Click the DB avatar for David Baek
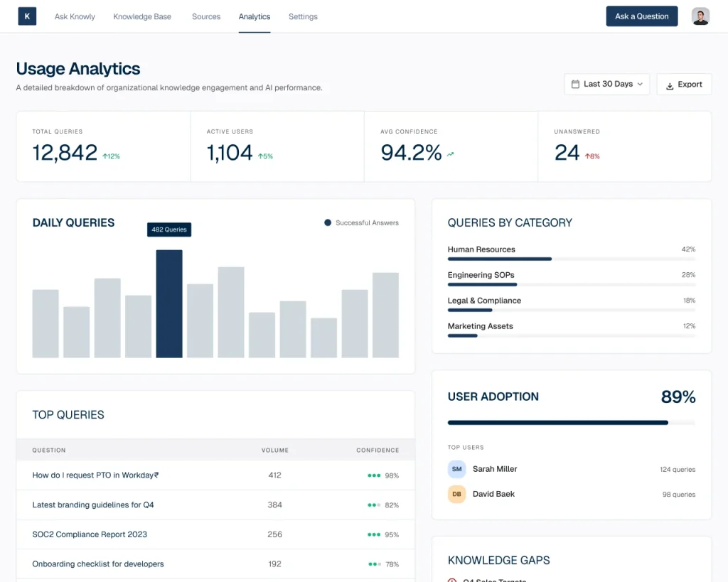Image resolution: width=728 pixels, height=582 pixels. pyautogui.click(x=457, y=495)
